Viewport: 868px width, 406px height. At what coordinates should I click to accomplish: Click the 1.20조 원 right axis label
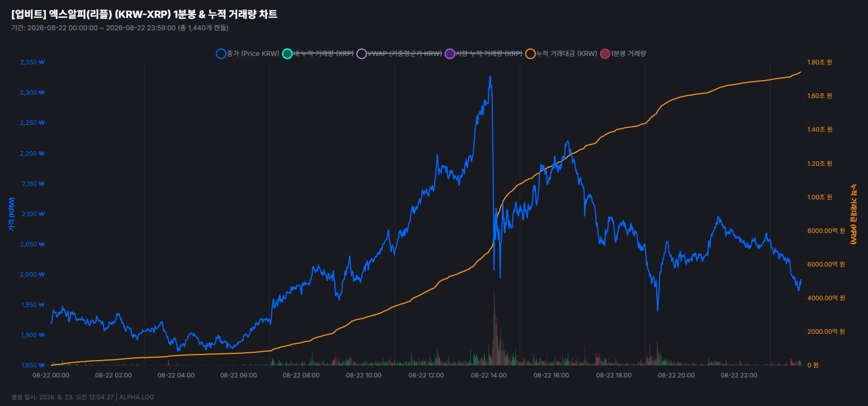tap(819, 164)
